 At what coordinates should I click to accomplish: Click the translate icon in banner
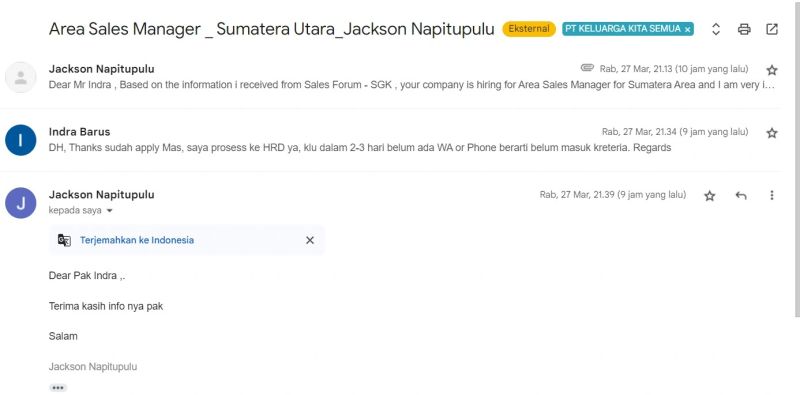[x=64, y=240]
